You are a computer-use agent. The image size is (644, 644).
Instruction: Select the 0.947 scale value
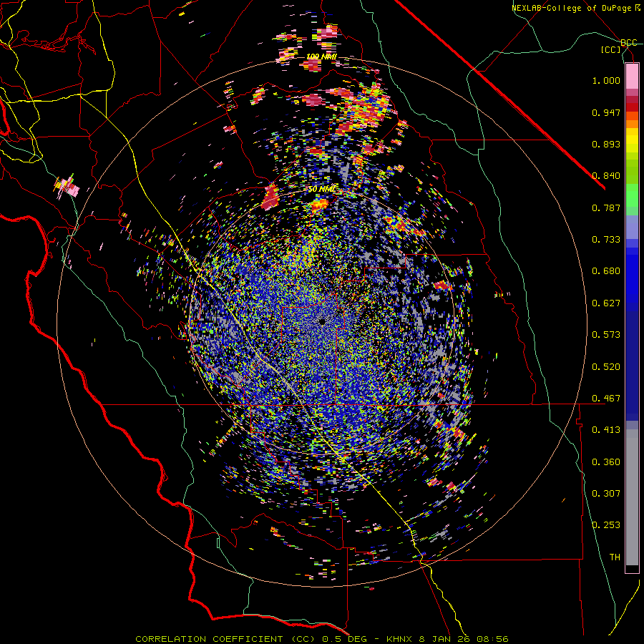pos(606,112)
